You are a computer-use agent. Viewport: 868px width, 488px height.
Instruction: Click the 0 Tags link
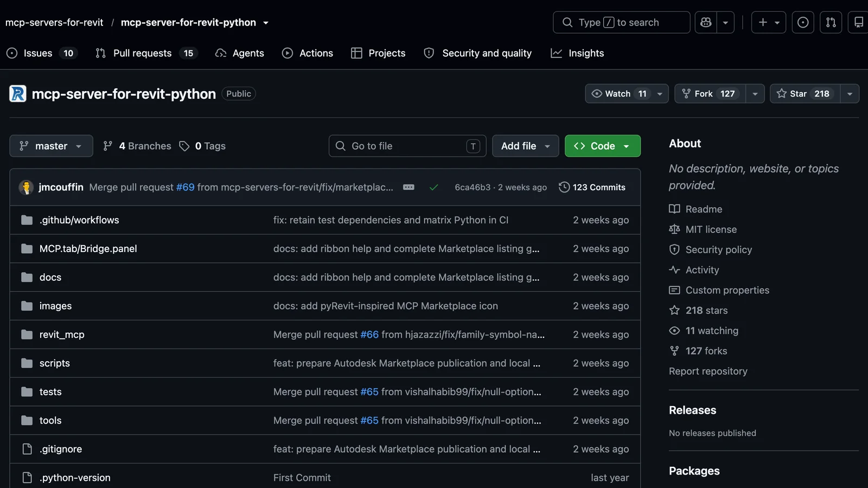tap(202, 146)
